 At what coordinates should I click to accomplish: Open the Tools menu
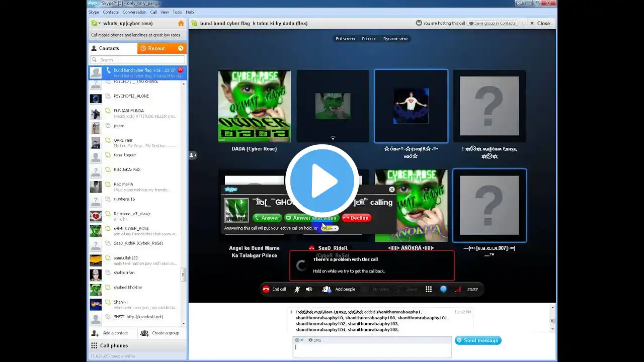pyautogui.click(x=177, y=12)
